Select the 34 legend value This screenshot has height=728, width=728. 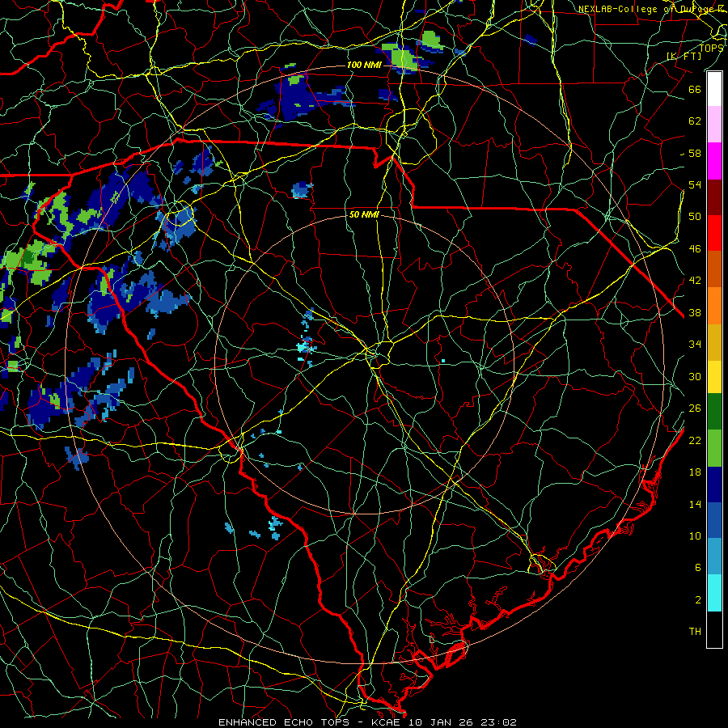pos(695,345)
